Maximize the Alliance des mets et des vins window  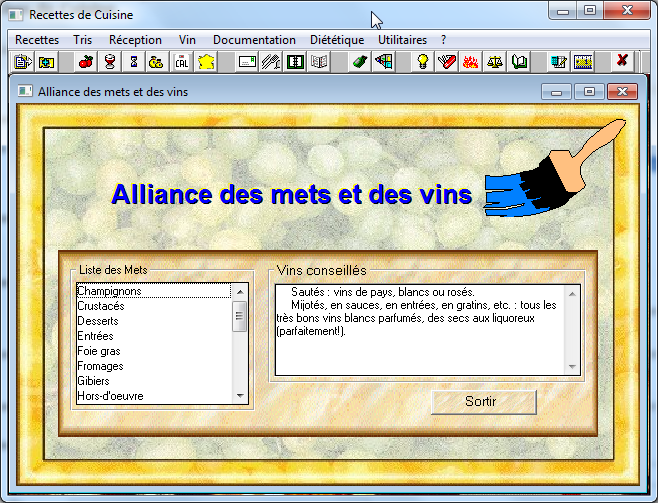[589, 92]
